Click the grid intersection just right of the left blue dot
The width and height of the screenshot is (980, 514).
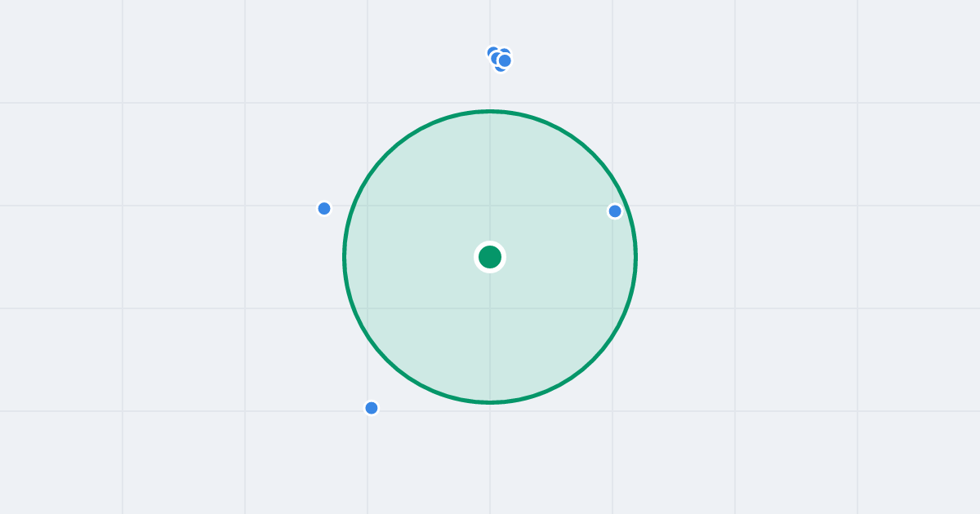click(x=367, y=206)
